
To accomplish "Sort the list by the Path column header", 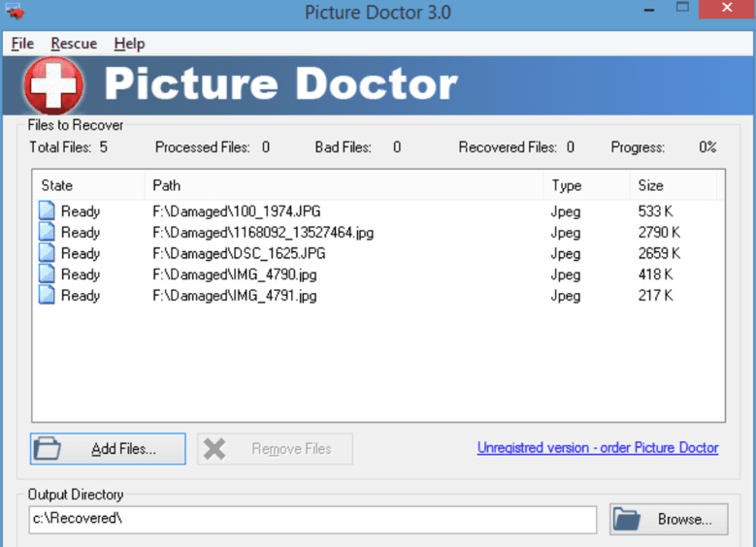I will pyautogui.click(x=345, y=185).
